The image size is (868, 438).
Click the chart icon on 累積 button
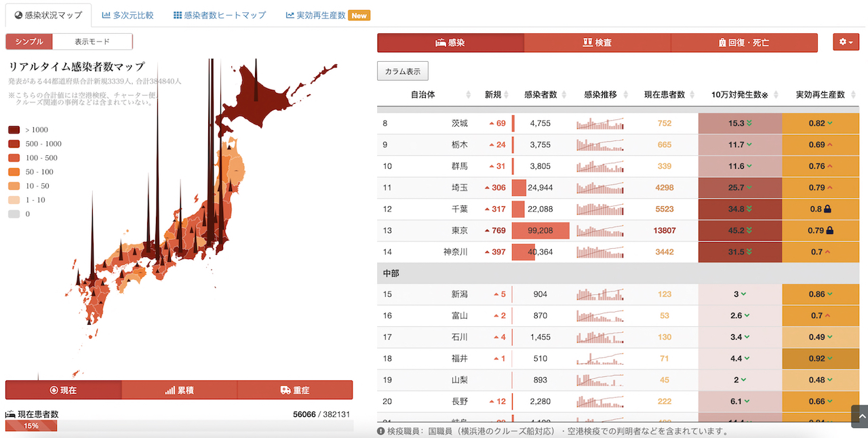pyautogui.click(x=170, y=390)
